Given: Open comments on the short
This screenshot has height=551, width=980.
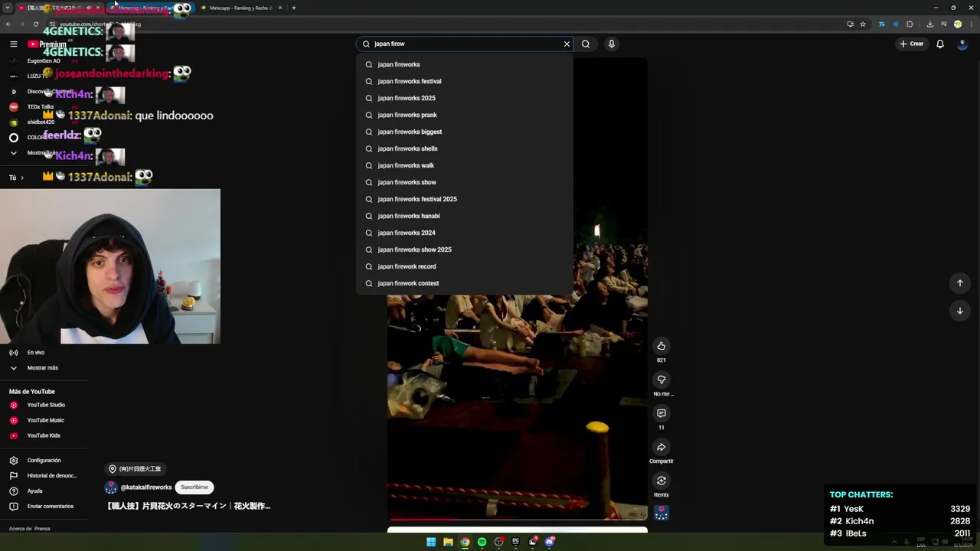Looking at the screenshot, I should point(661,413).
